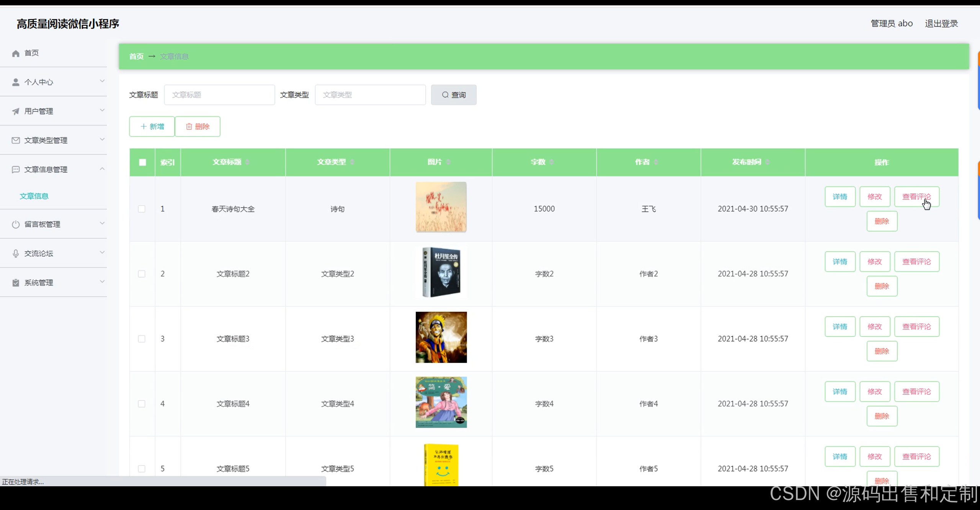Image resolution: width=980 pixels, height=510 pixels.
Task: Click the 查询 search button
Action: pyautogui.click(x=454, y=95)
